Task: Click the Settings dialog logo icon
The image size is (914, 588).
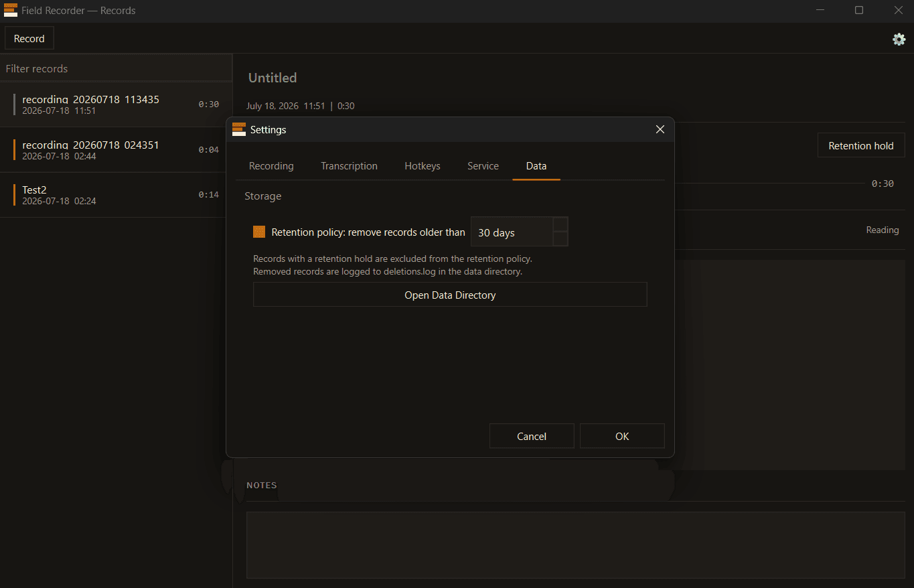Action: click(239, 129)
